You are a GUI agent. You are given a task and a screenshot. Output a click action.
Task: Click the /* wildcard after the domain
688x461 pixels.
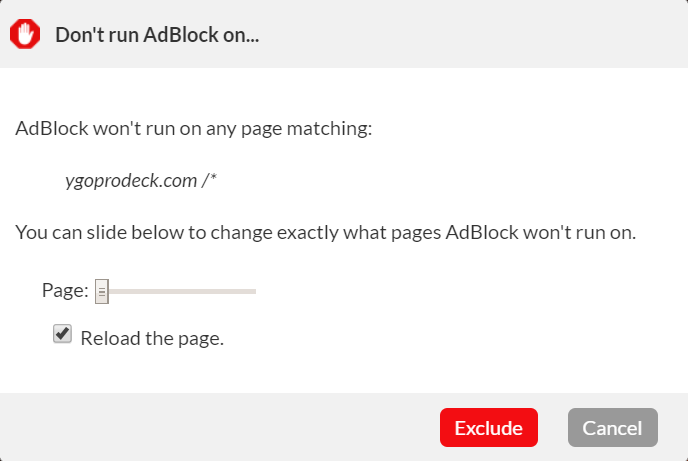(209, 180)
